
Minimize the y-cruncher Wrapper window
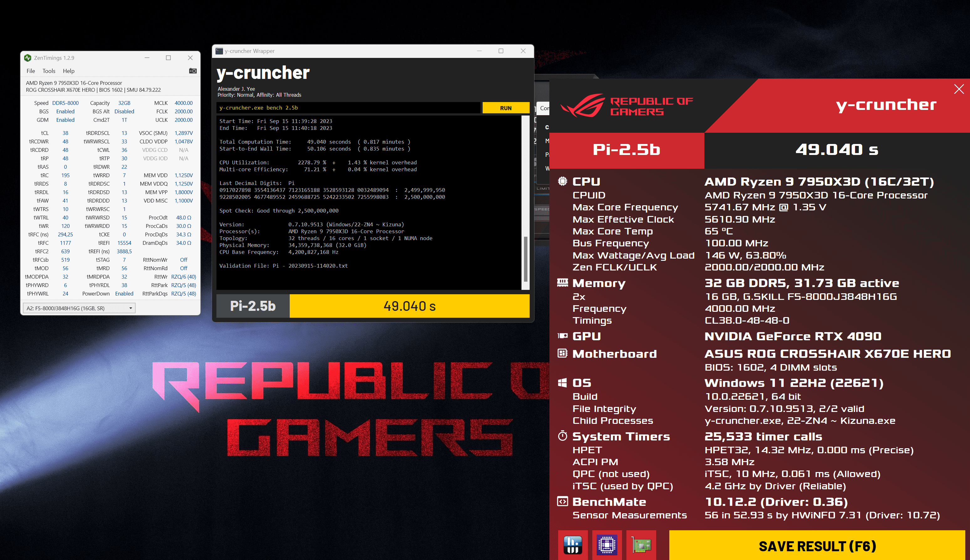point(480,51)
